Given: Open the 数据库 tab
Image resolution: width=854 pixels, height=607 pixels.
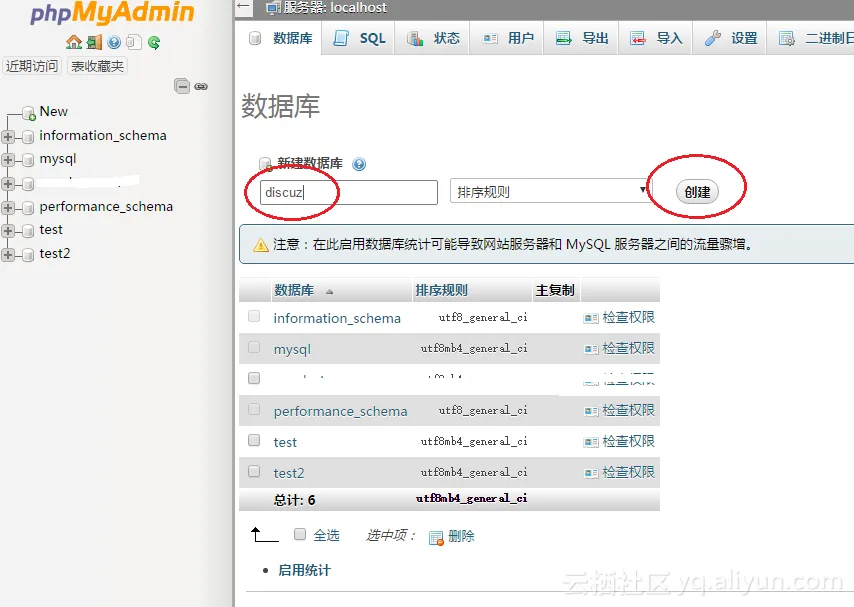Looking at the screenshot, I should pyautogui.click(x=281, y=38).
